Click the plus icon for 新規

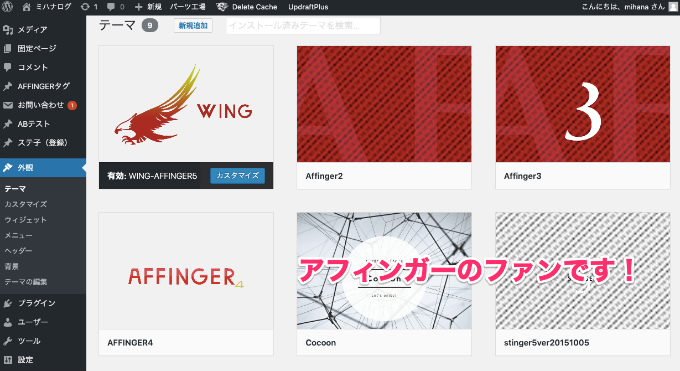point(138,7)
